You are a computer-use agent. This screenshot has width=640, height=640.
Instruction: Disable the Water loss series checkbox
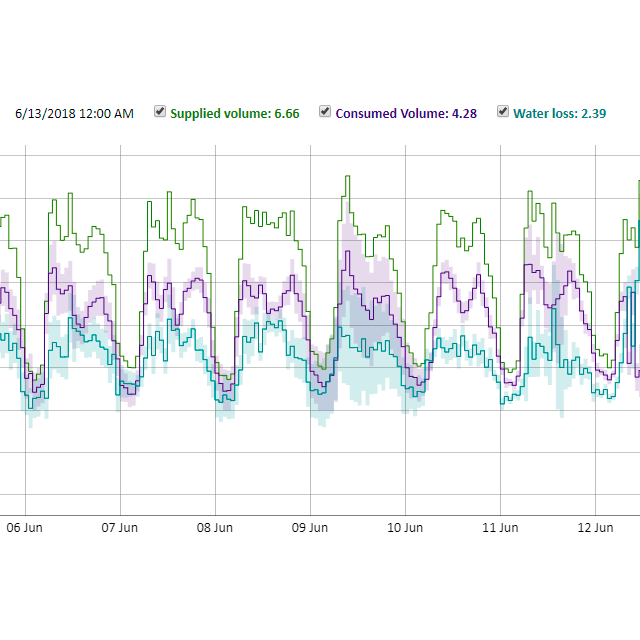[503, 112]
